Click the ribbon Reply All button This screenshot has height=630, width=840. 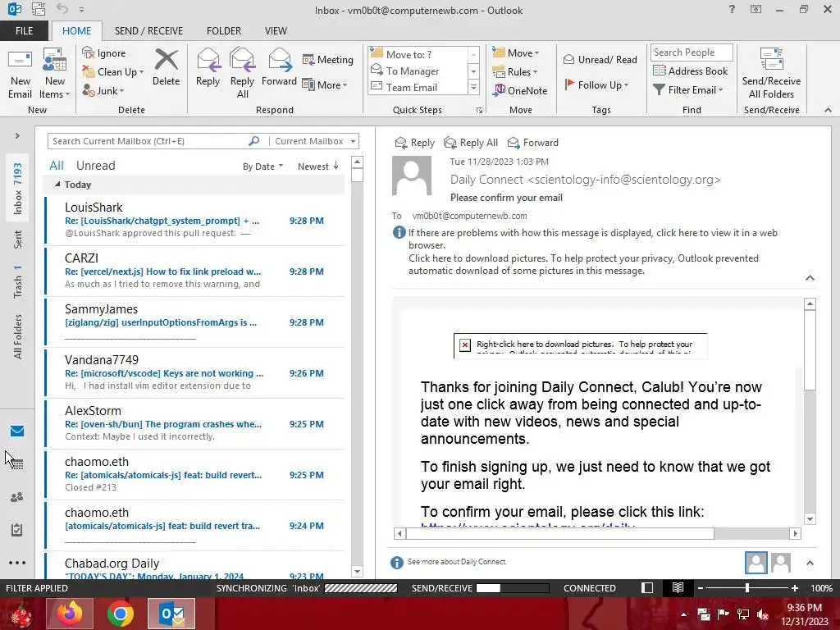242,73
